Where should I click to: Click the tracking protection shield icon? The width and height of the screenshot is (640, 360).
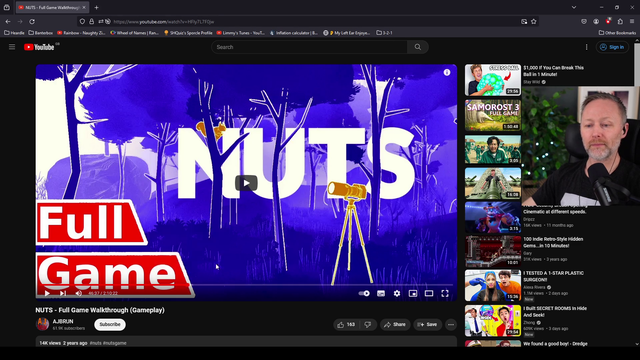tap(82, 22)
